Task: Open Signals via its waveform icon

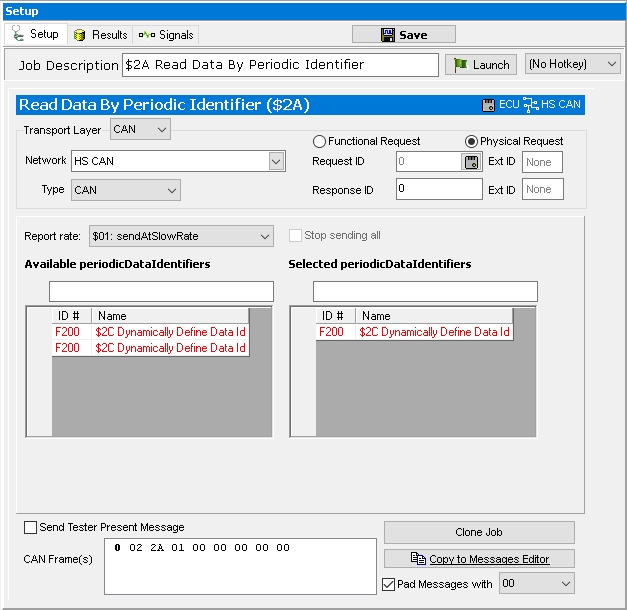Action: click(x=146, y=35)
